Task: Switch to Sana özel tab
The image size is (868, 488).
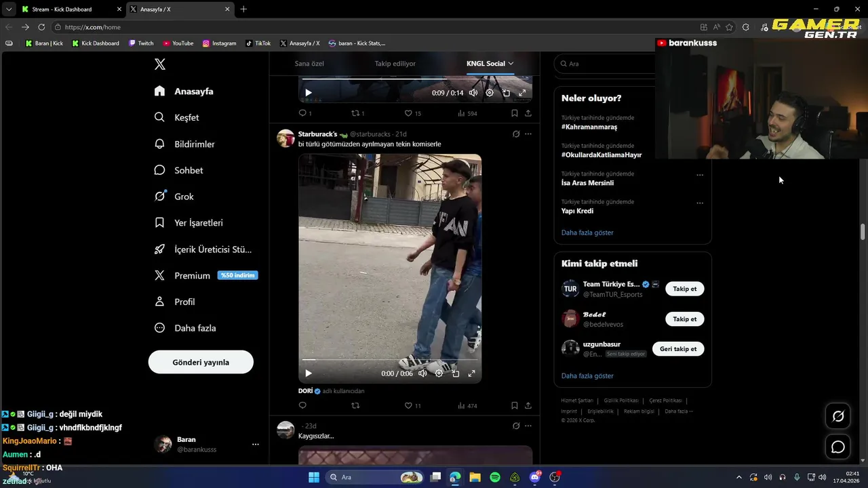Action: tap(309, 64)
